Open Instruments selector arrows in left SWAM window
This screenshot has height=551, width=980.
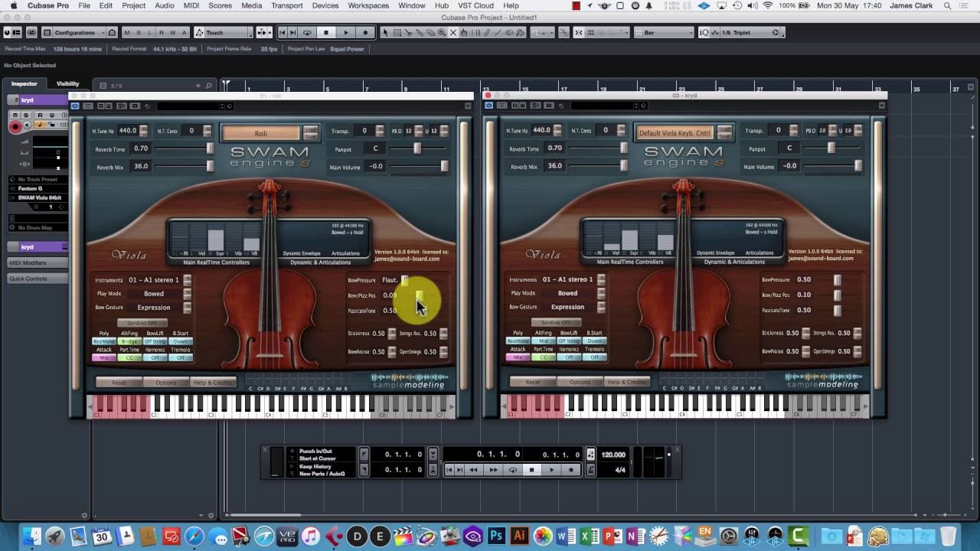tap(187, 280)
